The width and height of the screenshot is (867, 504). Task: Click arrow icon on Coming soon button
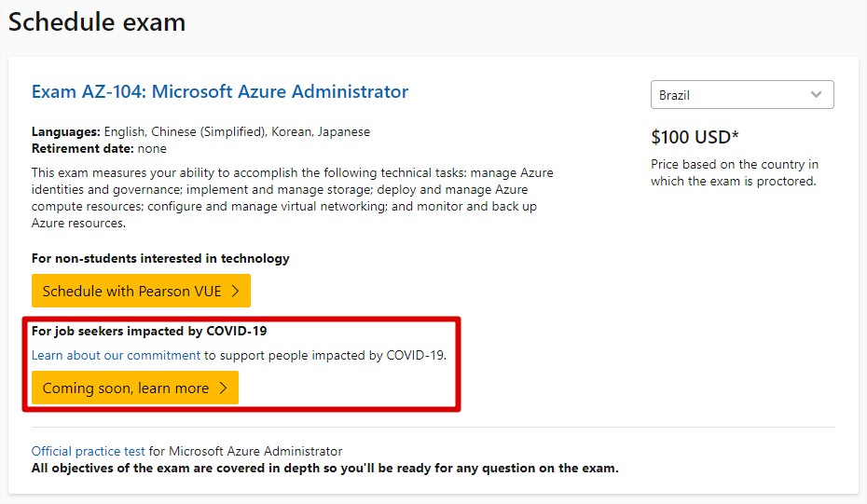point(224,388)
